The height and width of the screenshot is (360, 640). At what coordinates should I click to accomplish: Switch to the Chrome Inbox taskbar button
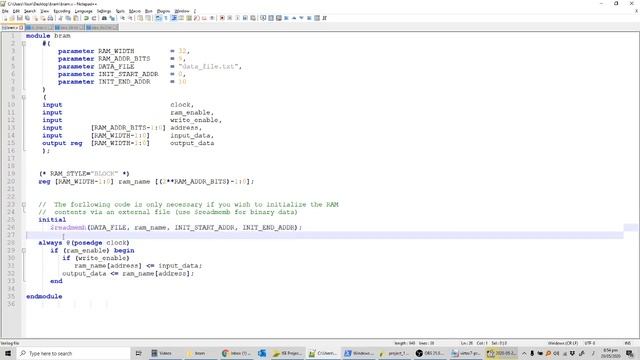pos(236,353)
